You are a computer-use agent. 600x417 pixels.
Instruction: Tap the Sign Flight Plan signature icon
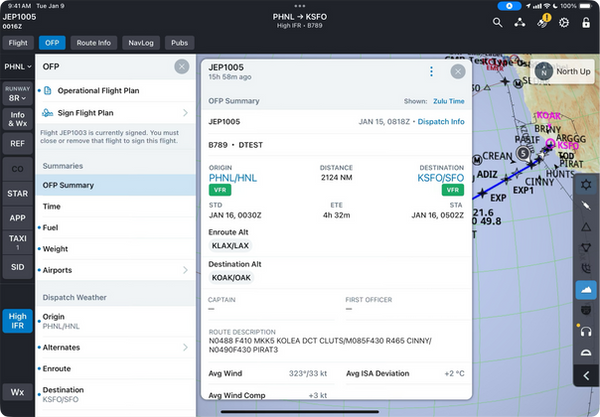coord(47,113)
